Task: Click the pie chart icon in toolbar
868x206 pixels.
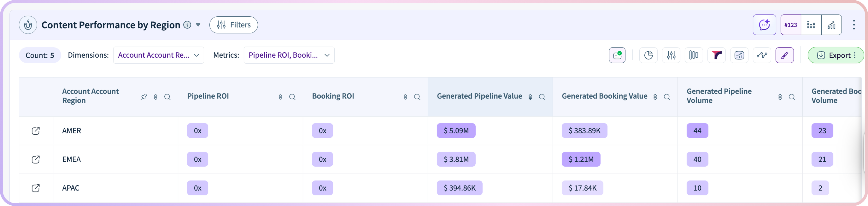Action: click(648, 55)
